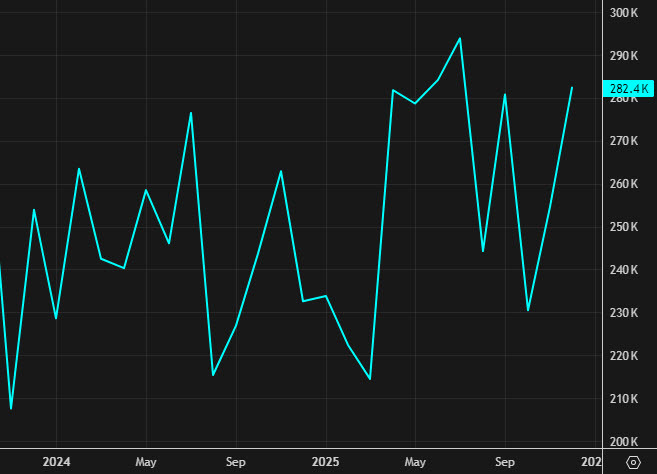The height and width of the screenshot is (474, 657).
Task: Click the 282.4K current value label
Action: pyautogui.click(x=629, y=89)
